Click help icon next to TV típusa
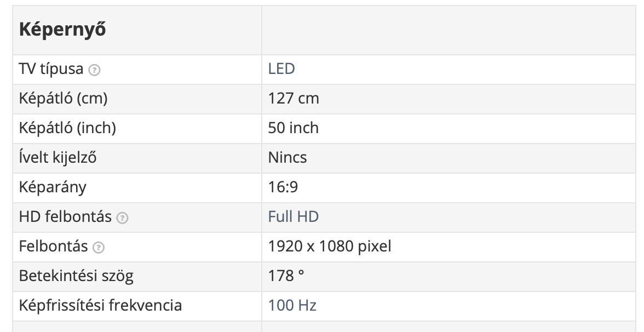The height and width of the screenshot is (332, 644). coord(95,70)
